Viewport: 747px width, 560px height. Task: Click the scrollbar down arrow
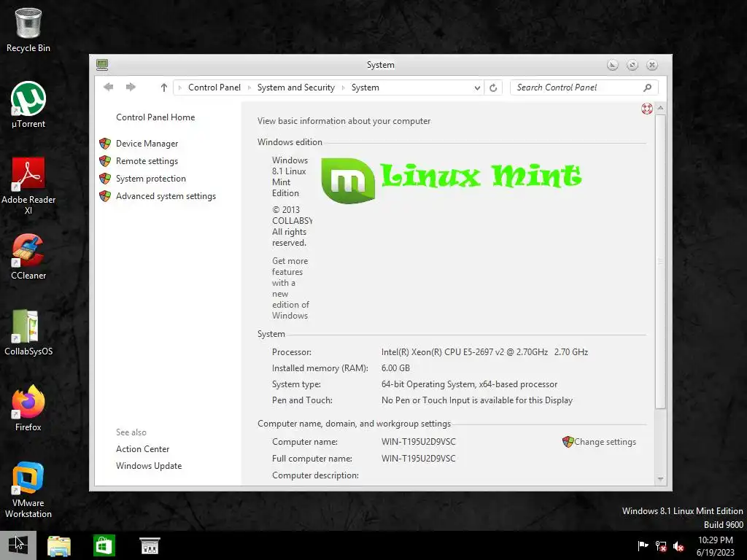660,479
